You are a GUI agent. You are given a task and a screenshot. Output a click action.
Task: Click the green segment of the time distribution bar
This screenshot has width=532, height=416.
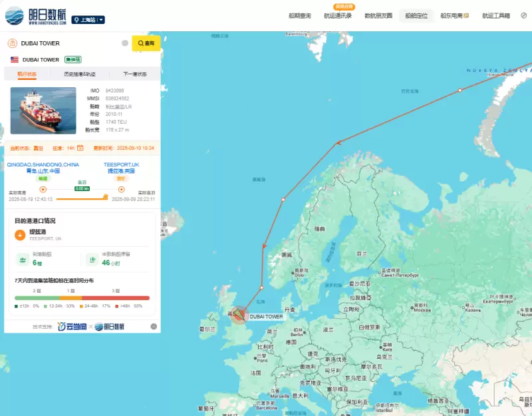click(x=37, y=298)
